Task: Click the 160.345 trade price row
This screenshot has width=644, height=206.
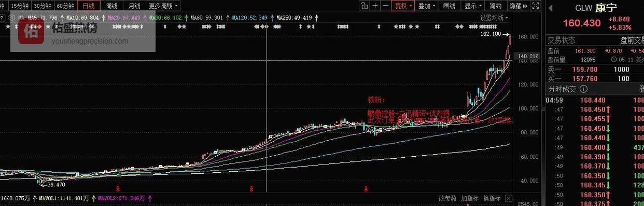Action: click(x=595, y=185)
